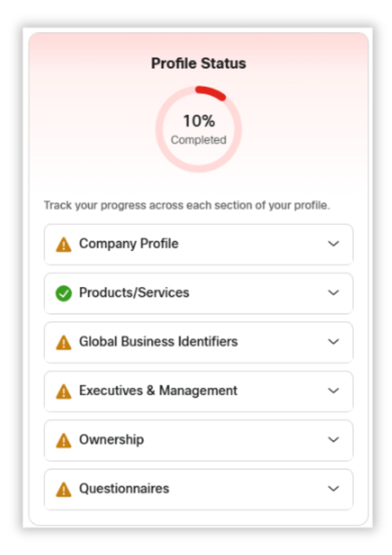Expand the Products/Services chevron
The image size is (392, 555).
[x=333, y=292]
